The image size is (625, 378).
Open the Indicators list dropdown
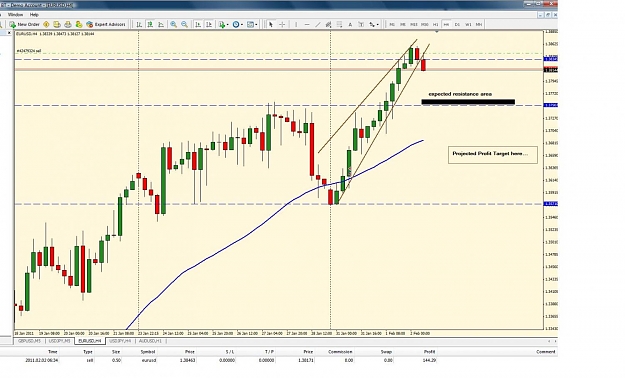[224, 24]
